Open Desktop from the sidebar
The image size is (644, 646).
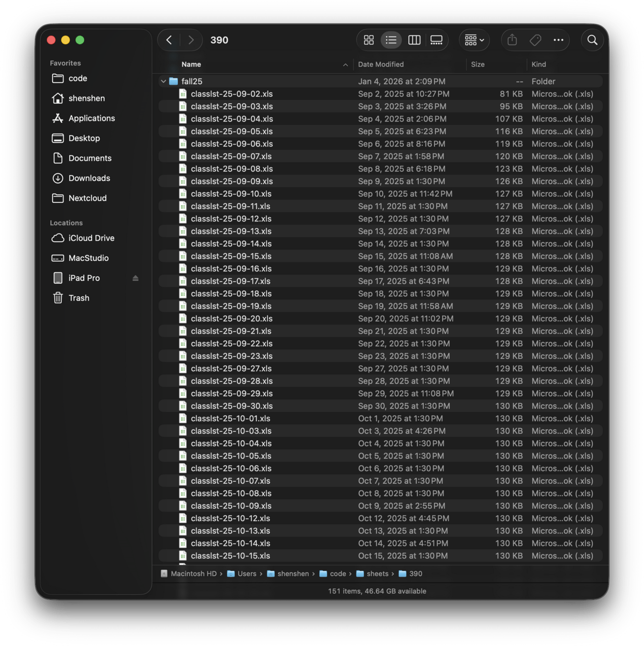coord(96,138)
